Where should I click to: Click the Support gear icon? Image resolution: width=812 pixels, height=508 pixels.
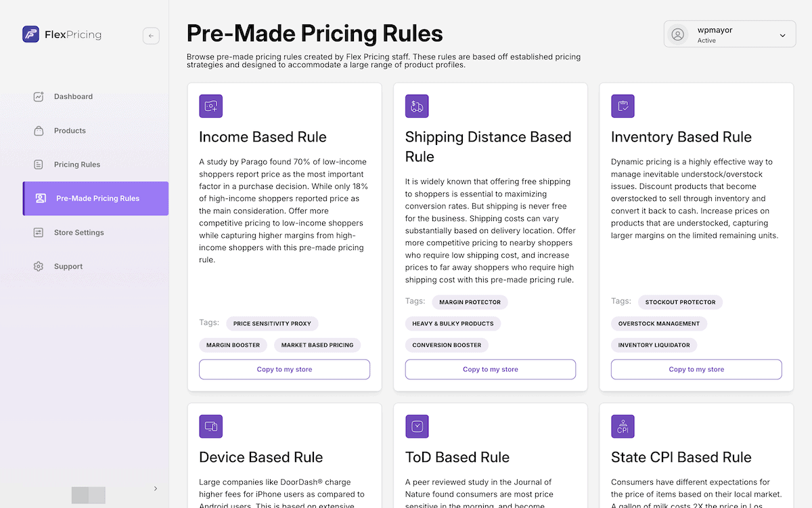click(x=39, y=266)
